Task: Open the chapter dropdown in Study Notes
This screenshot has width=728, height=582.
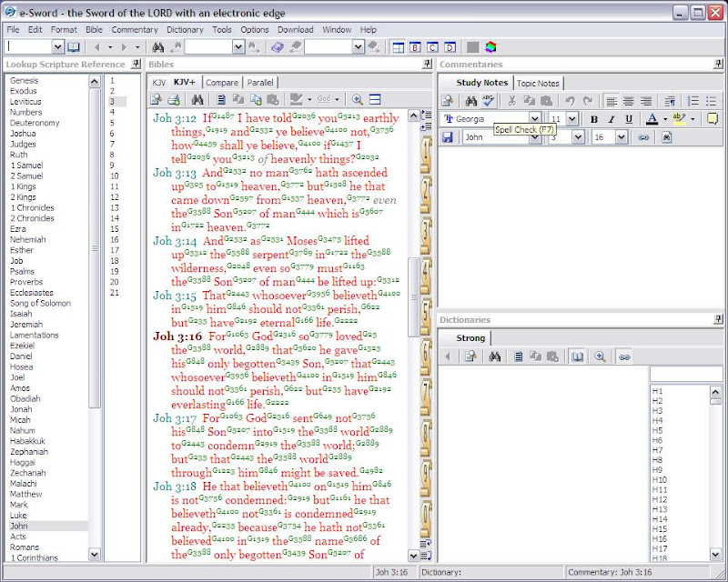Action: click(x=578, y=137)
